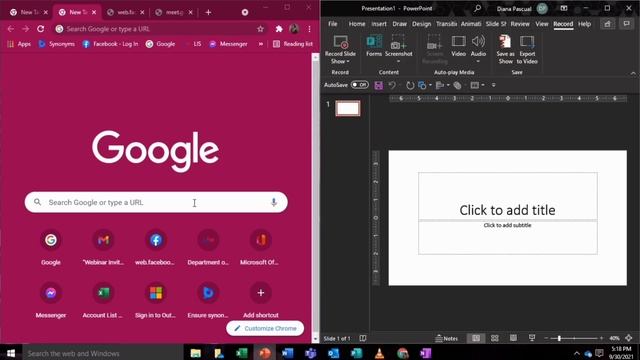This screenshot has height=360, width=640.
Task: Expand the Audio dropdown arrow
Action: 478,62
